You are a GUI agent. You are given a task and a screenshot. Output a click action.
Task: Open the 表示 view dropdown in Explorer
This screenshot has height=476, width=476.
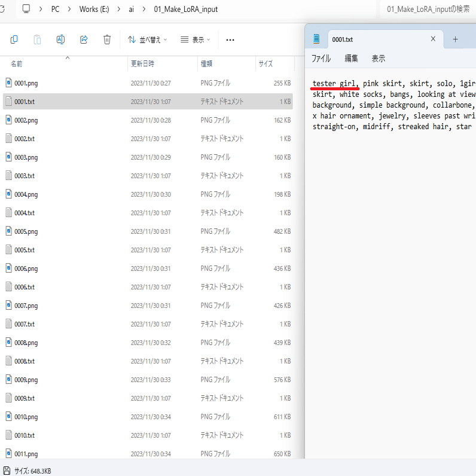point(195,40)
